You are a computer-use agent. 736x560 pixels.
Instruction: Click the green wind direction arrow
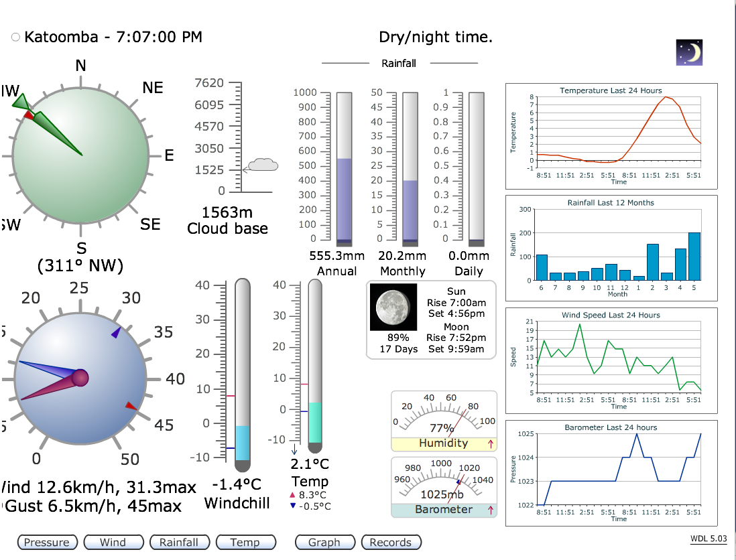(47, 125)
